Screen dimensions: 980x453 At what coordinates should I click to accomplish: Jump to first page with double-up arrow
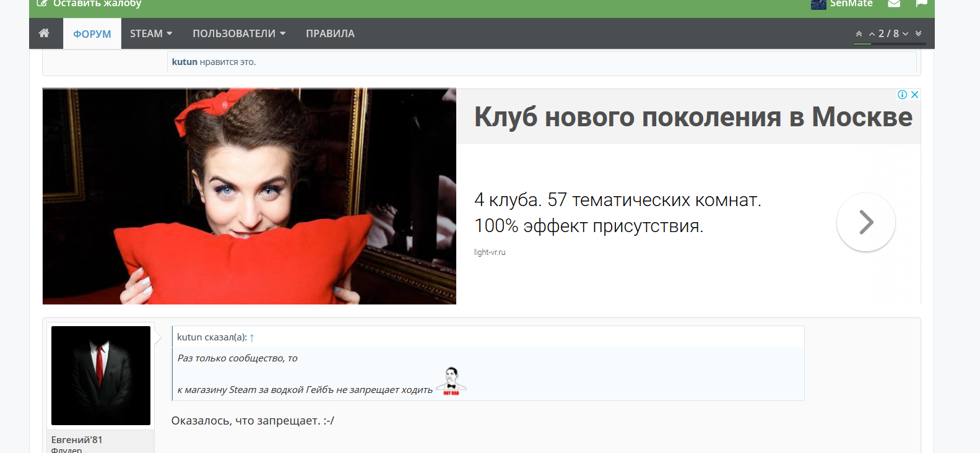click(859, 34)
